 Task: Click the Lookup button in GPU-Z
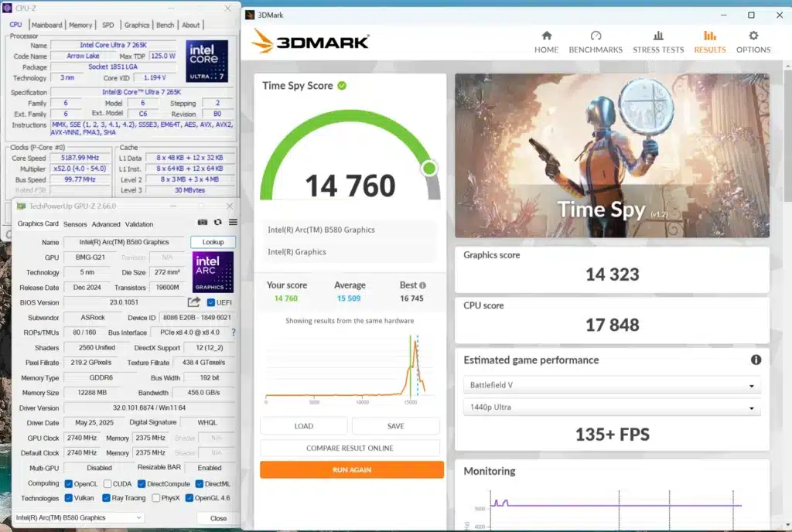click(x=213, y=242)
